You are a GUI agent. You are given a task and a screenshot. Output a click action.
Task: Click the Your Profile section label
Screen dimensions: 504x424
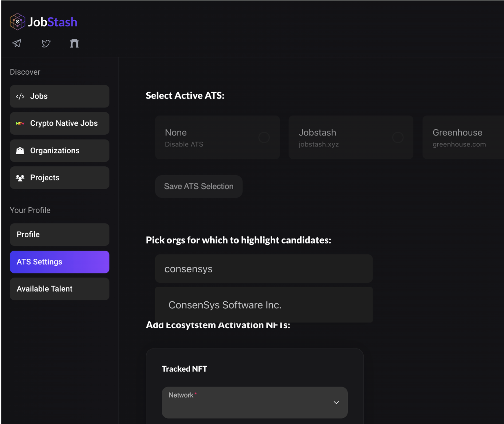(x=30, y=210)
